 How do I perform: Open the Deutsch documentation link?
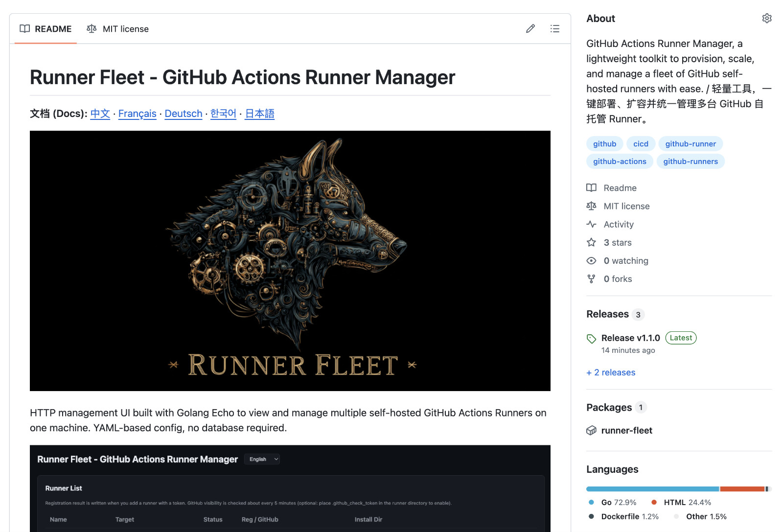pos(184,114)
